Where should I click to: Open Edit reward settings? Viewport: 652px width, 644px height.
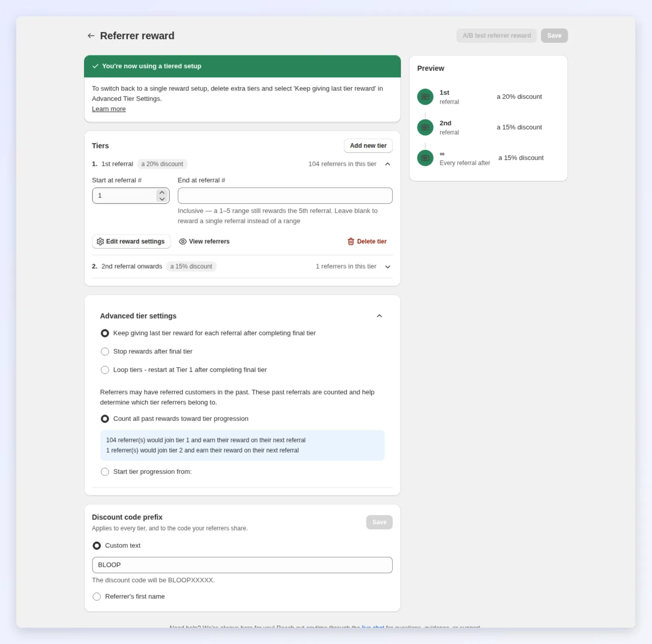click(x=131, y=241)
